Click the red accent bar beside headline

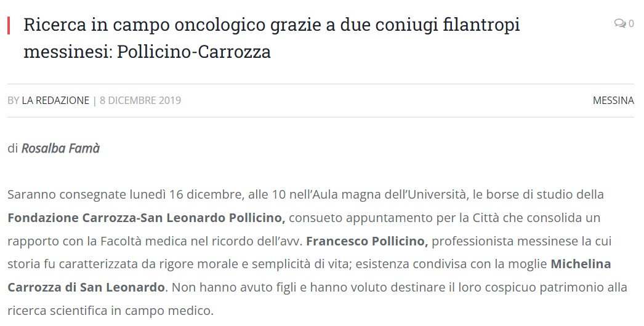pos(9,25)
